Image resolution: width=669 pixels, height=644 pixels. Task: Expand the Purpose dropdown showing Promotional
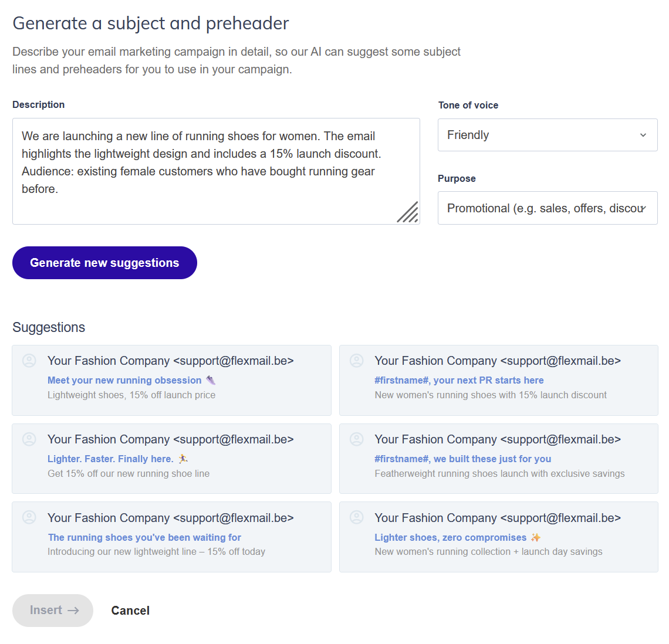(547, 208)
